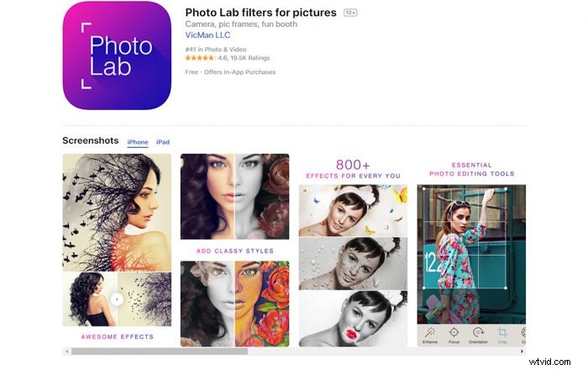Click the horizontal screenshot scrollbar thumb
This screenshot has width=588, height=370.
[160, 351]
